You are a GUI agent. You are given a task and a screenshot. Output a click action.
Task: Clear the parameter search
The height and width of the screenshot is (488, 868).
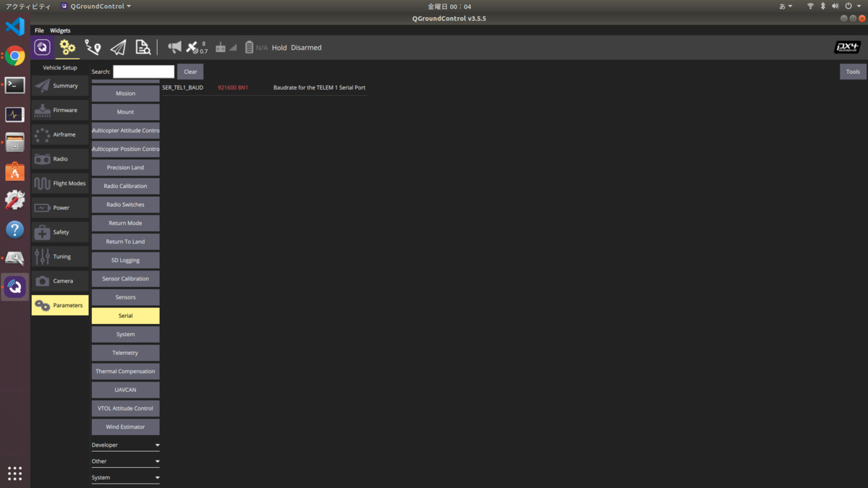pos(190,72)
